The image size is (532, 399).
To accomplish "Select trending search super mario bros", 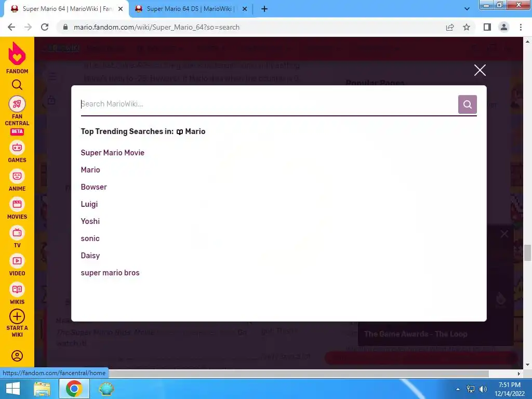I will 110,273.
